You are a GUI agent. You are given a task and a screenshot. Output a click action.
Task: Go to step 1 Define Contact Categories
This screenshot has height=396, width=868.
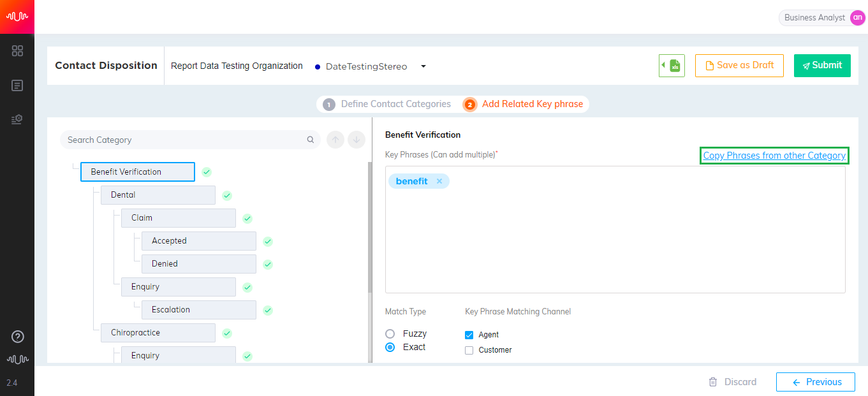(x=386, y=104)
